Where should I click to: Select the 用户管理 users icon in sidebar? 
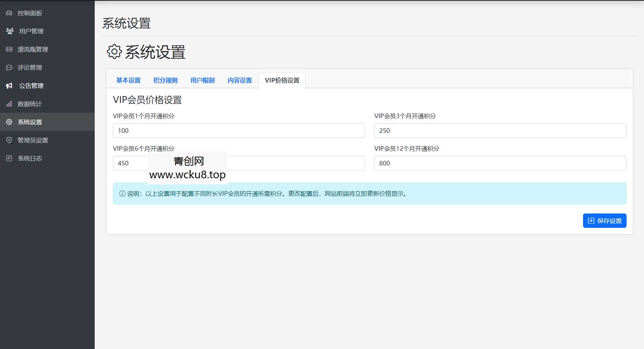point(9,31)
